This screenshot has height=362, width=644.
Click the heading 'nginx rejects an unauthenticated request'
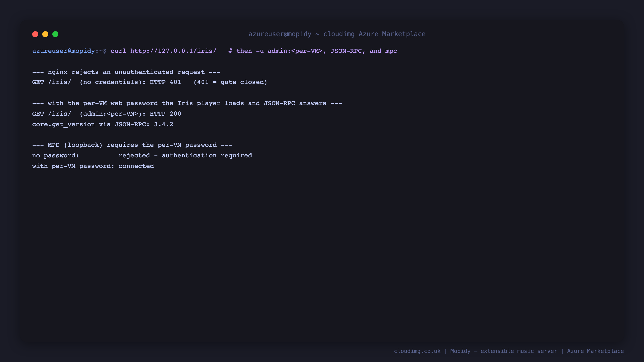click(126, 72)
